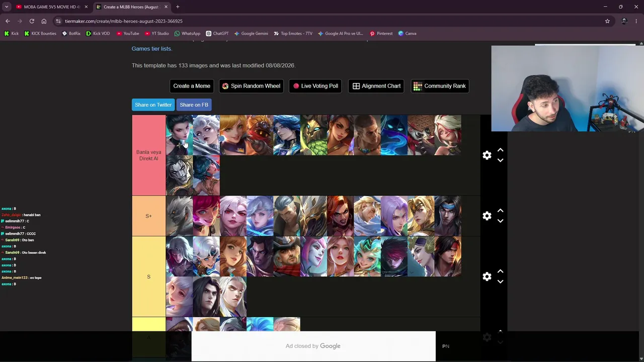Move the S tier row down
Screen dimensions: 644x362
[x=500, y=282]
